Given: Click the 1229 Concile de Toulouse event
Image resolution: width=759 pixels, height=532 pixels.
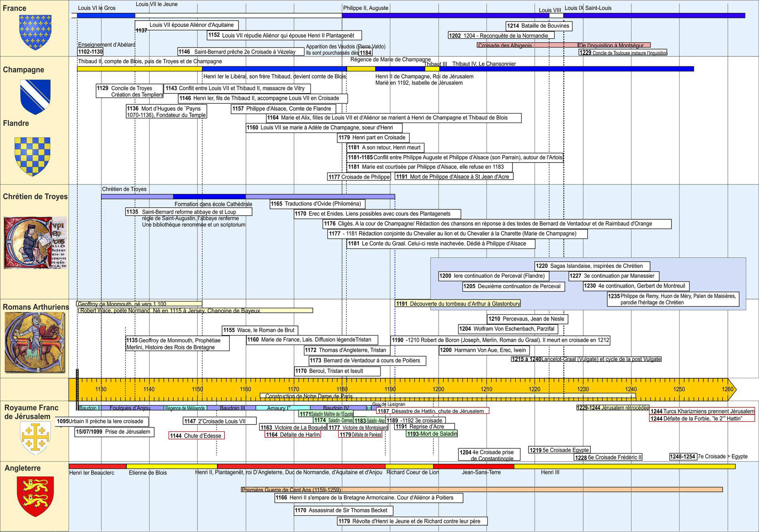Looking at the screenshot, I should click(x=623, y=52).
